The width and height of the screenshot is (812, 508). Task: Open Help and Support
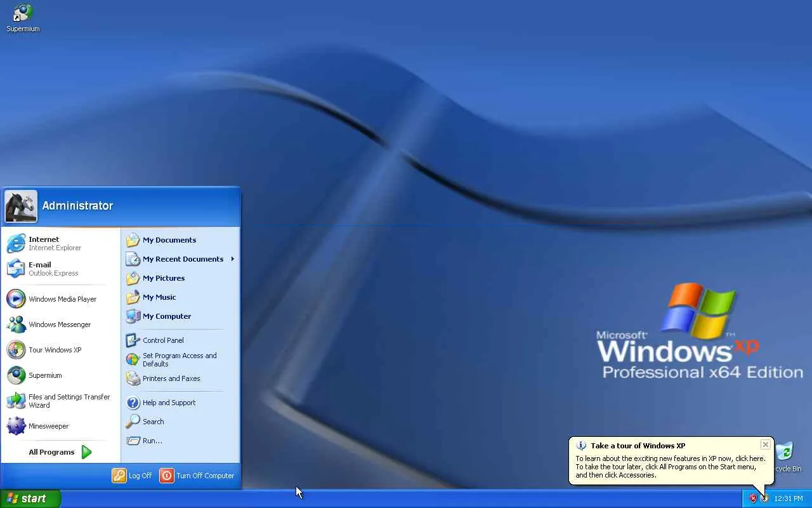pos(180,403)
